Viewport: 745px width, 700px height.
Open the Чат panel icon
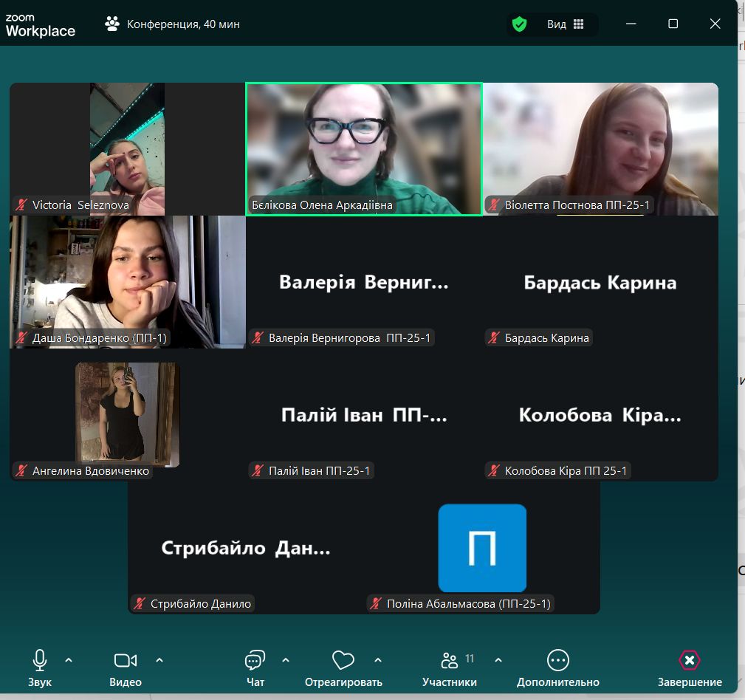pos(255,659)
